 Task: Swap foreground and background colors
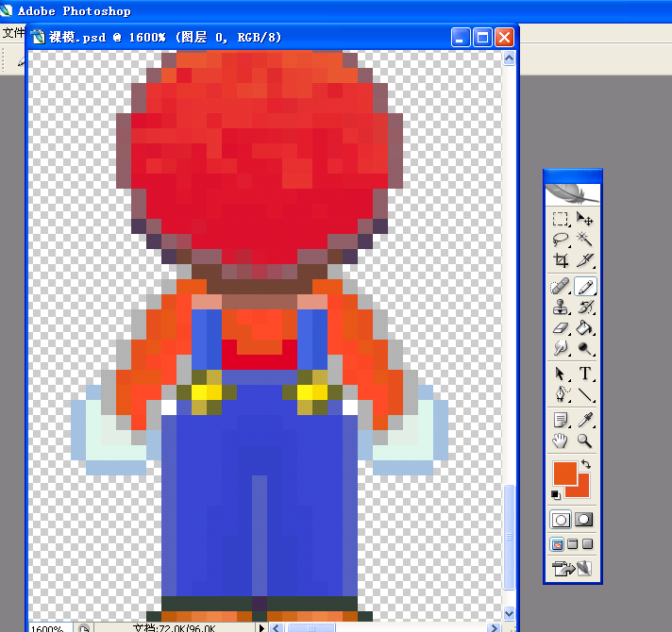pyautogui.click(x=586, y=464)
